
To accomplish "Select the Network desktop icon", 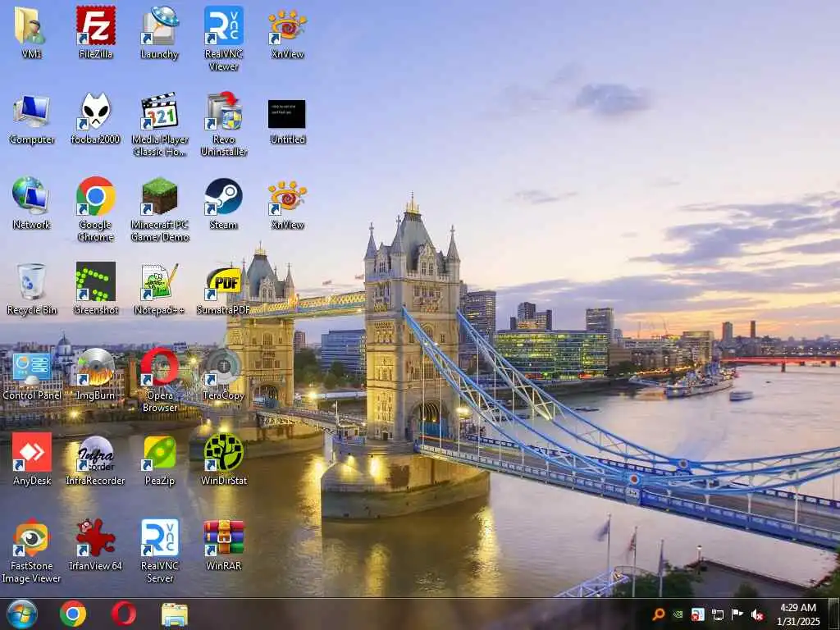I will (x=31, y=196).
